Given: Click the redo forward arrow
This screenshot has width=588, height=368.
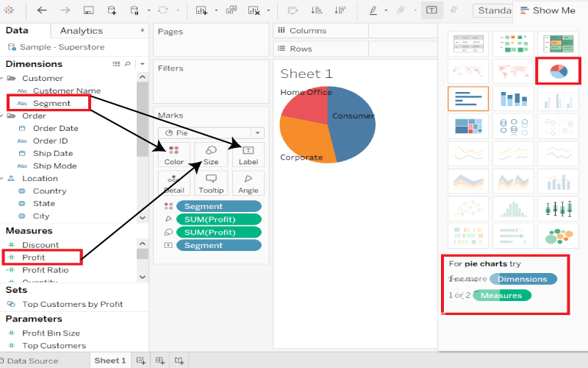Looking at the screenshot, I should pyautogui.click(x=65, y=10).
